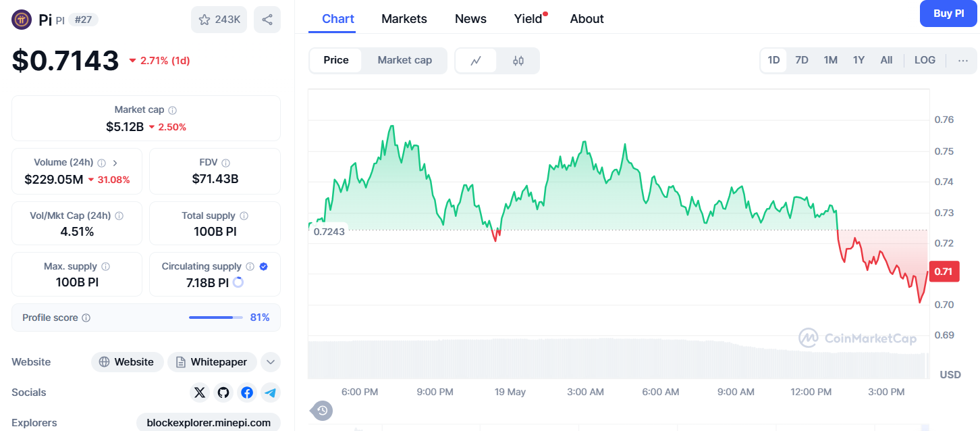Open the share icon button

coord(267,20)
